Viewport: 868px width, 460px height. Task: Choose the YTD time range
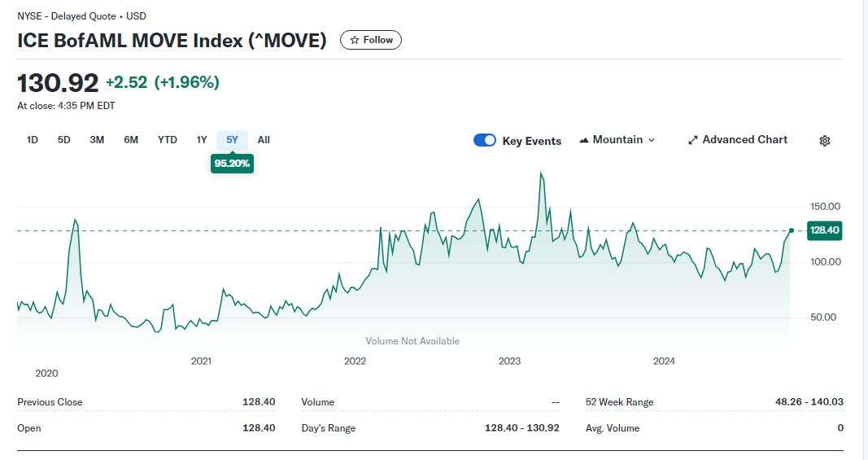click(168, 140)
